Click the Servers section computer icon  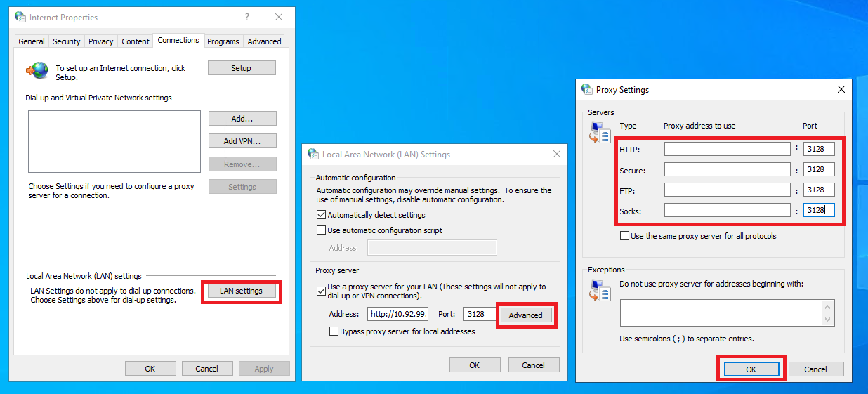tap(600, 133)
